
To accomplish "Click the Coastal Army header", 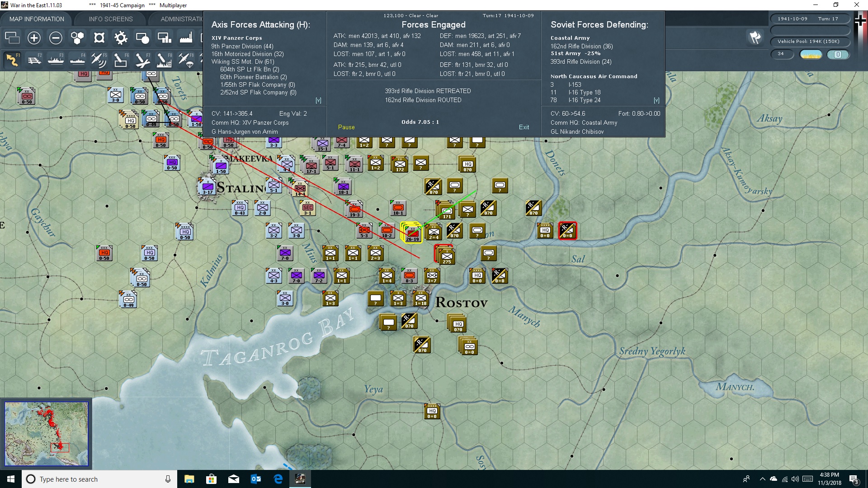I will point(570,38).
